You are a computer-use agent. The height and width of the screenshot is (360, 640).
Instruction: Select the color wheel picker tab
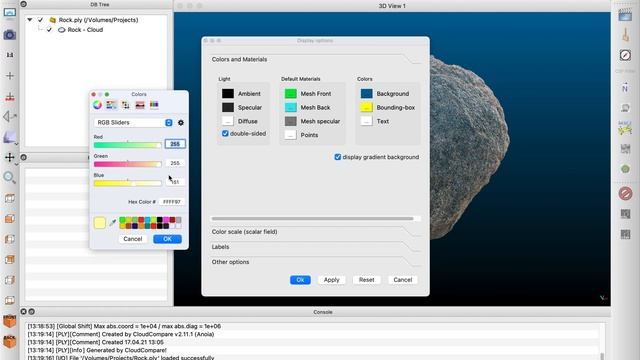pyautogui.click(x=97, y=105)
